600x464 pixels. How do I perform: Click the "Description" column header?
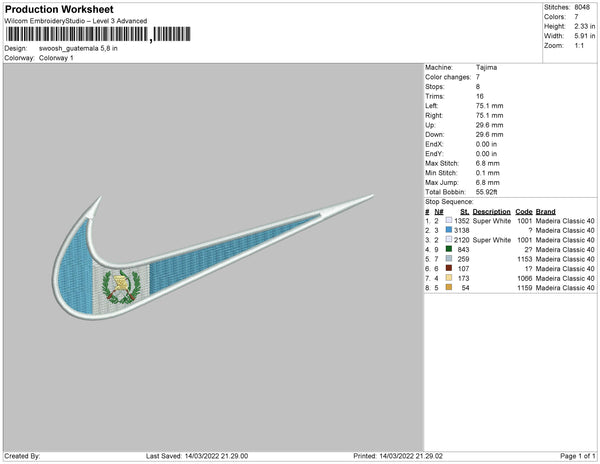tap(491, 212)
